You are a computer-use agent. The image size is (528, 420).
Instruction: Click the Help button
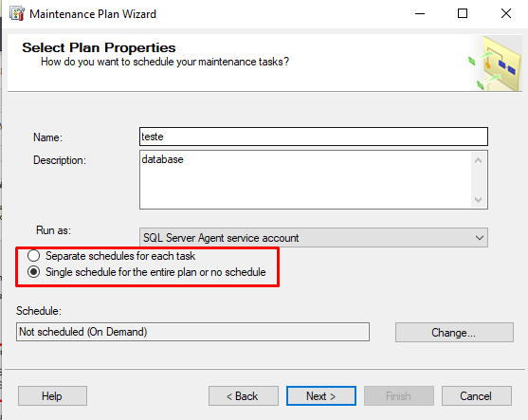(52, 396)
